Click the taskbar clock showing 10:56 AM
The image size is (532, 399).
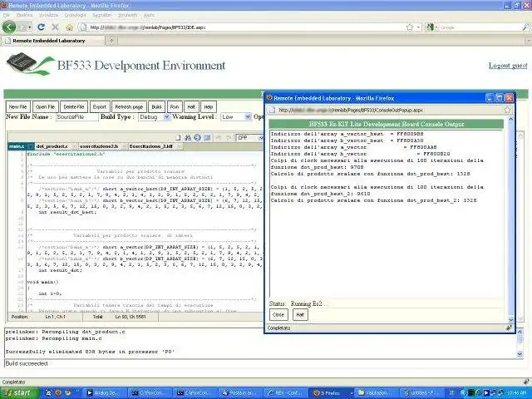517,393
